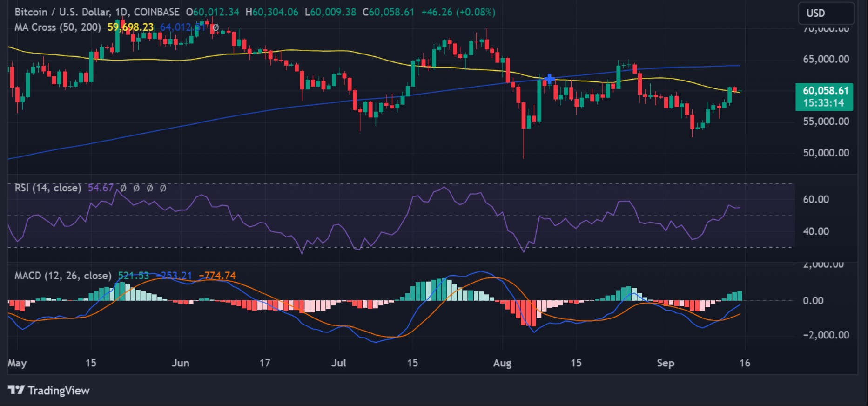Click the low price L60,009.38
This screenshot has width=868, height=406.
[x=330, y=12]
